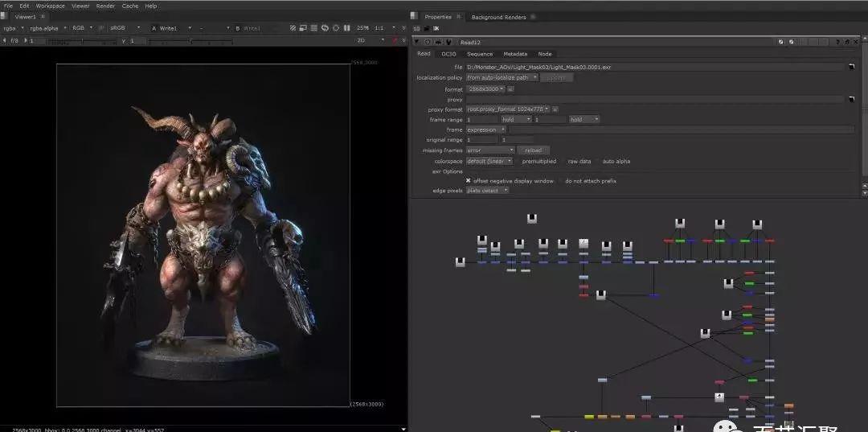Switch to Background Renders tab

498,17
